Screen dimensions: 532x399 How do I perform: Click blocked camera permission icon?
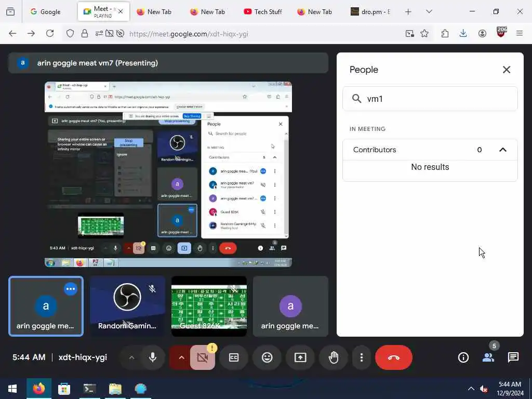(110, 33)
